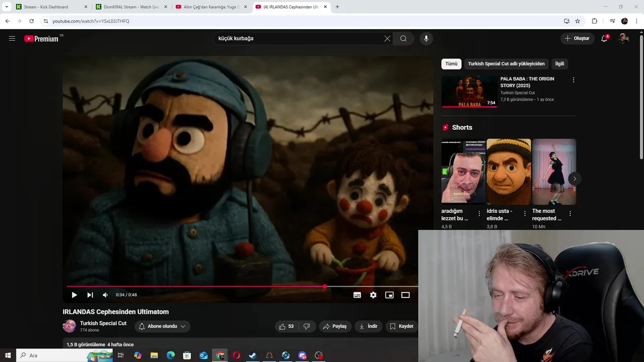Screen dimensions: 644x362
Task: Bookmark this page with the star
Action: coord(578,21)
